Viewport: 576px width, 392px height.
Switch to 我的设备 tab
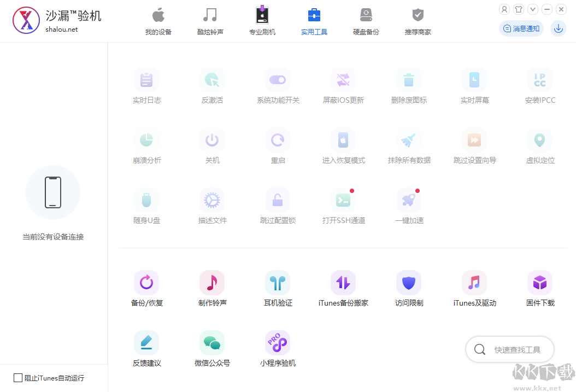tap(158, 21)
